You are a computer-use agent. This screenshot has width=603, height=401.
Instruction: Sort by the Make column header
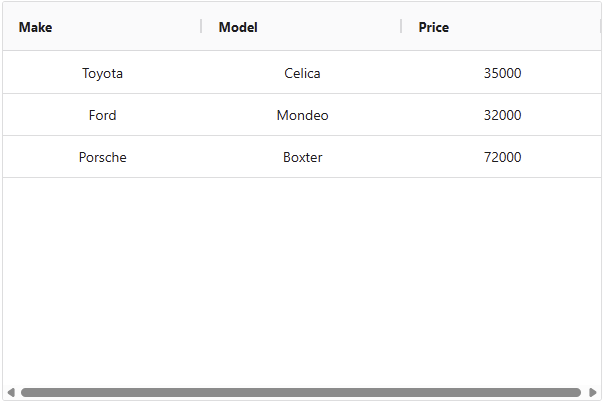pos(36,27)
